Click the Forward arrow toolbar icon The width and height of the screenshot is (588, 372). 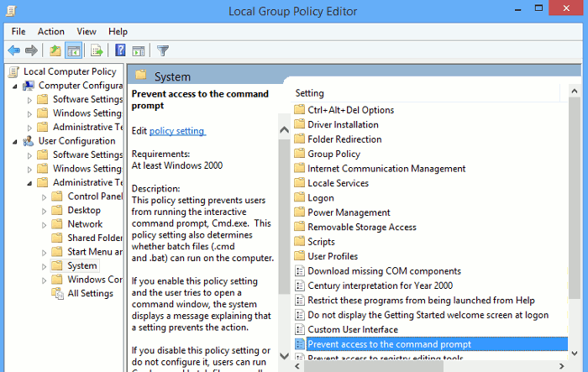[31, 50]
